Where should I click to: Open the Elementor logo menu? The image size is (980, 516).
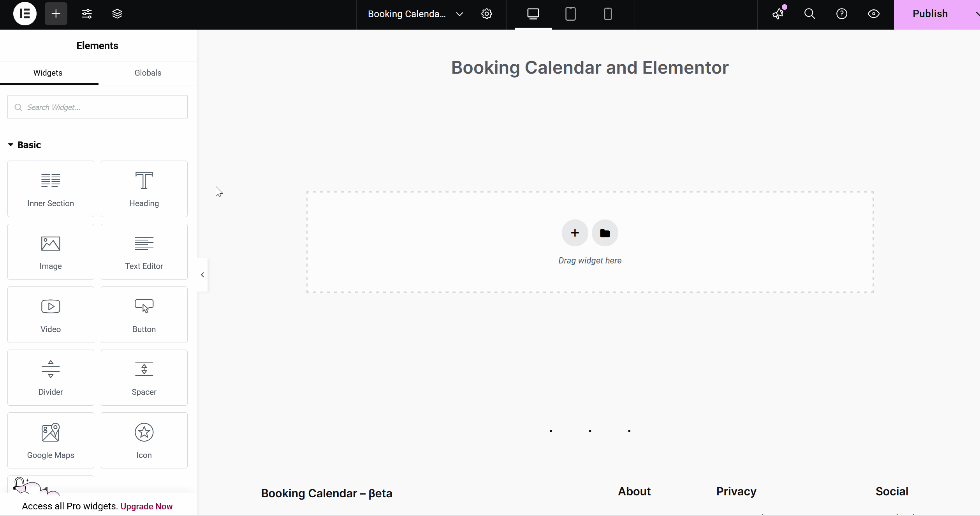pos(25,14)
